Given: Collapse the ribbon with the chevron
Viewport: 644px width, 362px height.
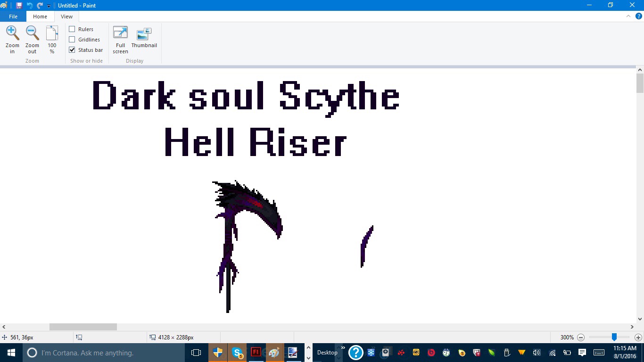Looking at the screenshot, I should [x=628, y=16].
